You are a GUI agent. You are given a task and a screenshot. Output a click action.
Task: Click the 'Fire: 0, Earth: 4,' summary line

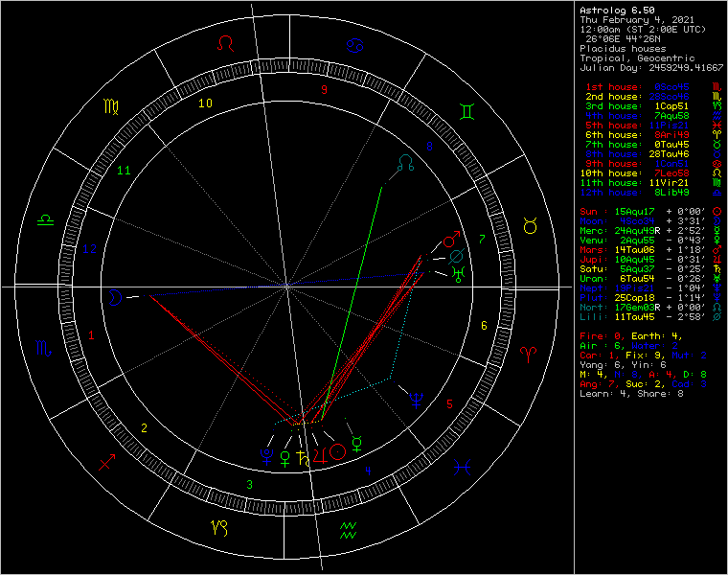(631, 335)
